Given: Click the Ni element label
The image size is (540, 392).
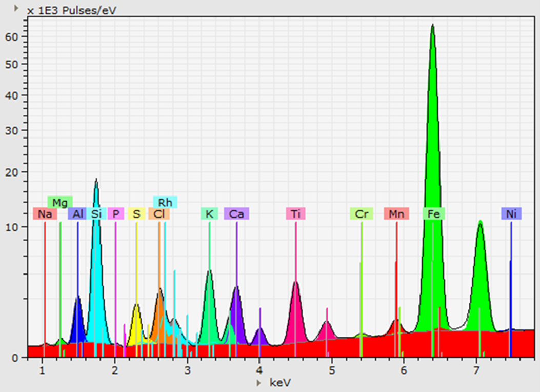Looking at the screenshot, I should coord(511,214).
